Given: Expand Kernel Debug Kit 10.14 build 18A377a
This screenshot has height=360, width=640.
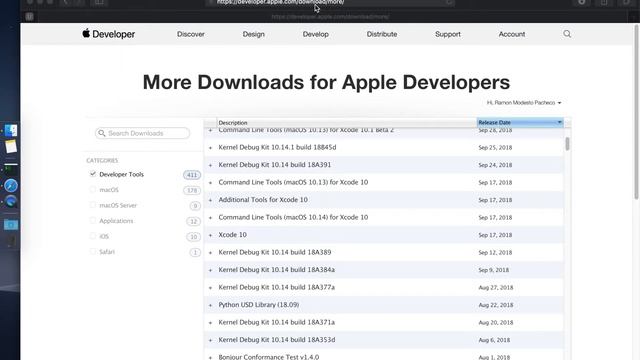Looking at the screenshot, I should coord(211,288).
